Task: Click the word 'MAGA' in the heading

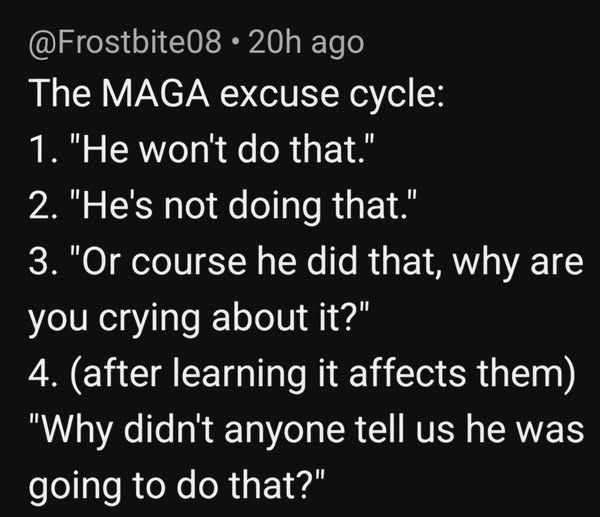Action: [155, 93]
